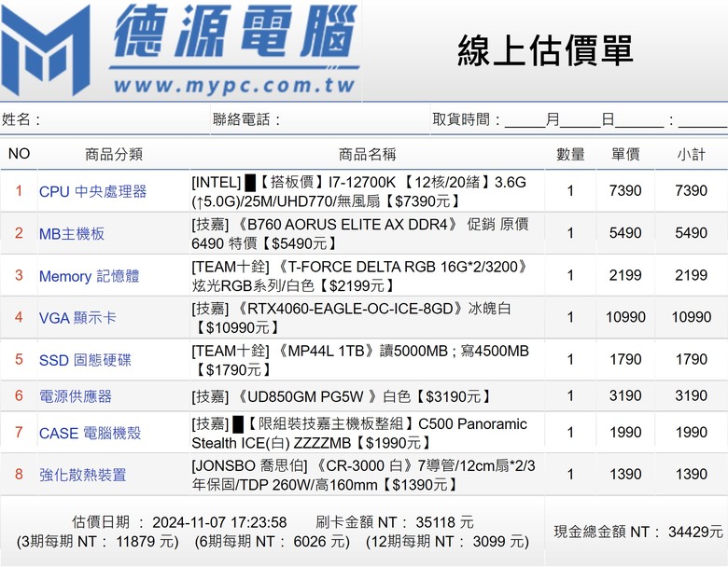728x567 pixels.
Task: Click the 估價日期 2024-11-07 17:23:58 text
Action: (x=179, y=522)
